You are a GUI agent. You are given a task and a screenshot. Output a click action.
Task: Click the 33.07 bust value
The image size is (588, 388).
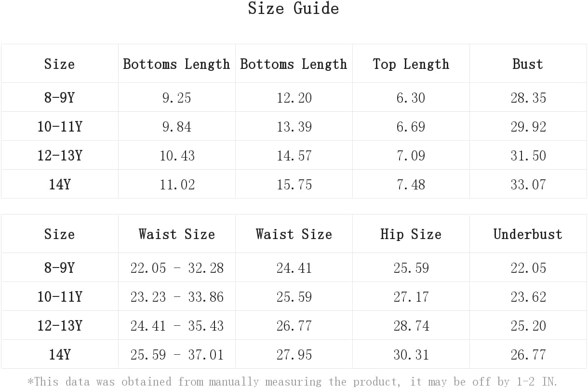coord(528,185)
